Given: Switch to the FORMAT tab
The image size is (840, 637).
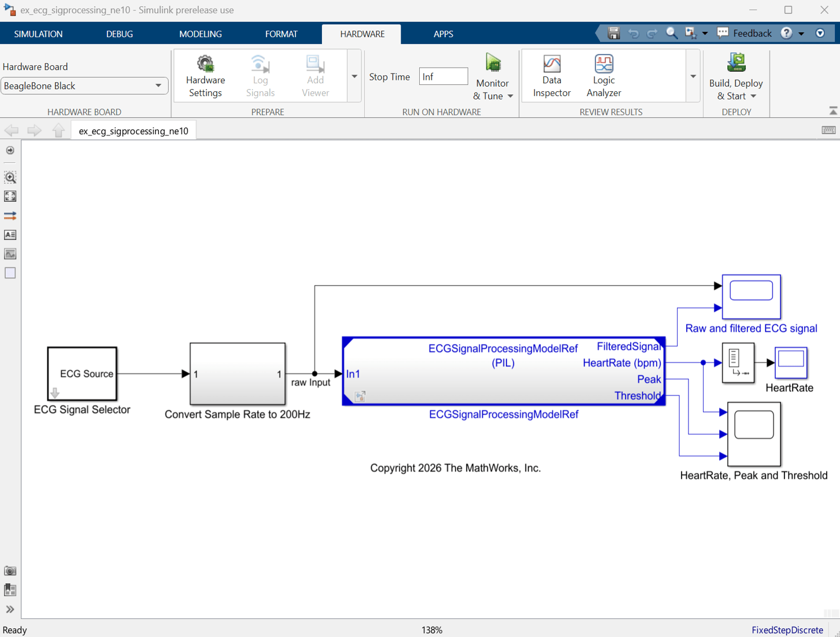Looking at the screenshot, I should click(x=282, y=34).
